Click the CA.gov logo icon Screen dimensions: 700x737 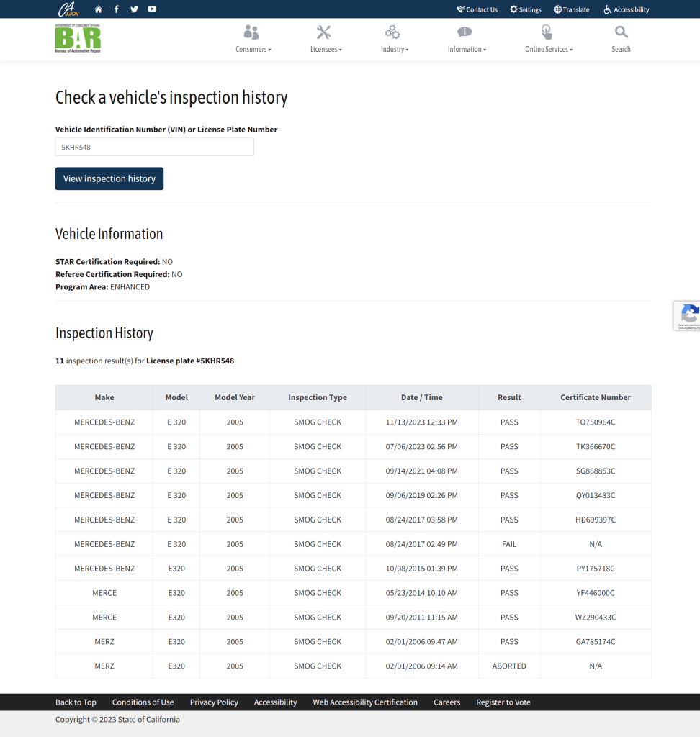(68, 9)
